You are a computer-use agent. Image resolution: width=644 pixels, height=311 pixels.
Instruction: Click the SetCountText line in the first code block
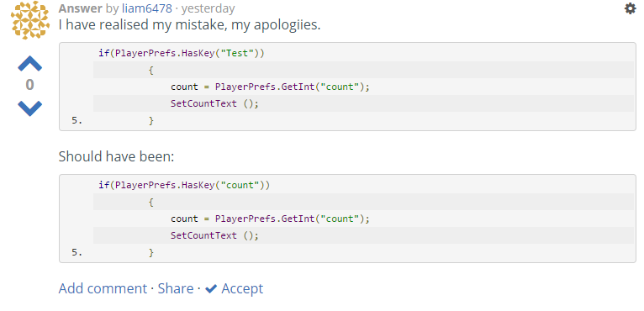pyautogui.click(x=214, y=103)
